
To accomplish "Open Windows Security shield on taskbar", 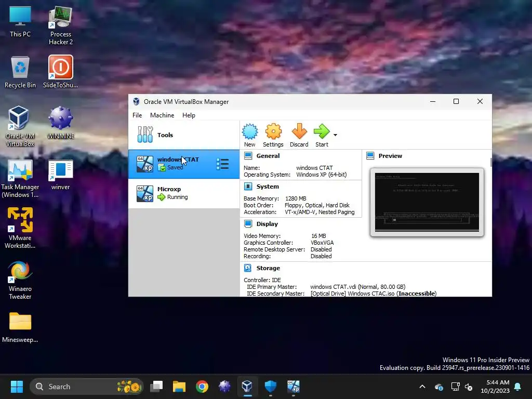I will pos(270,387).
